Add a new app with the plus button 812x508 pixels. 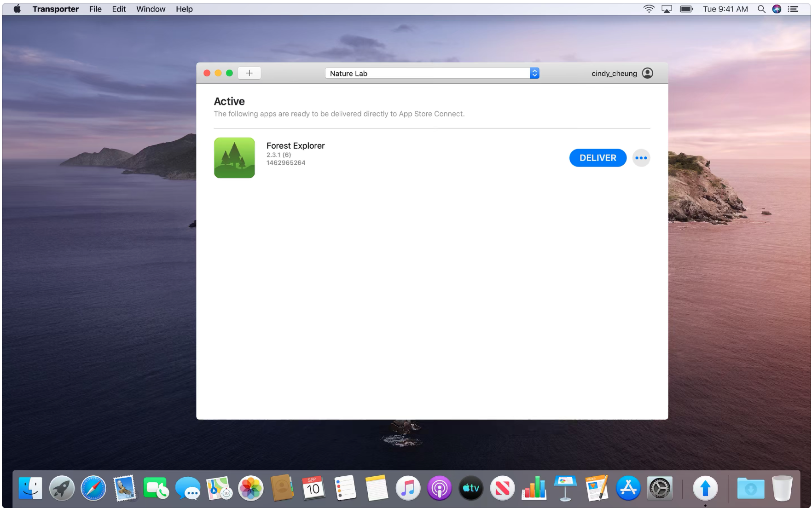[249, 73]
